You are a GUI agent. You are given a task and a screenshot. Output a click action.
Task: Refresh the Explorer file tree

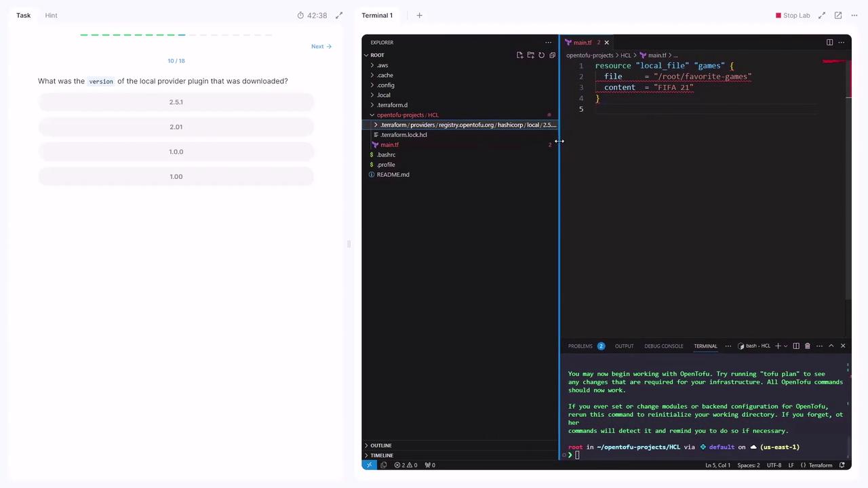click(x=541, y=55)
